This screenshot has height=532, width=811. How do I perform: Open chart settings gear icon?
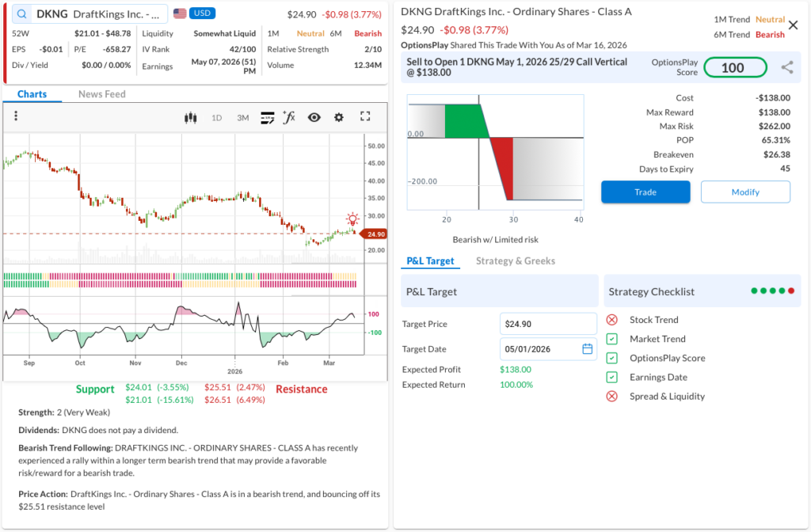click(339, 117)
